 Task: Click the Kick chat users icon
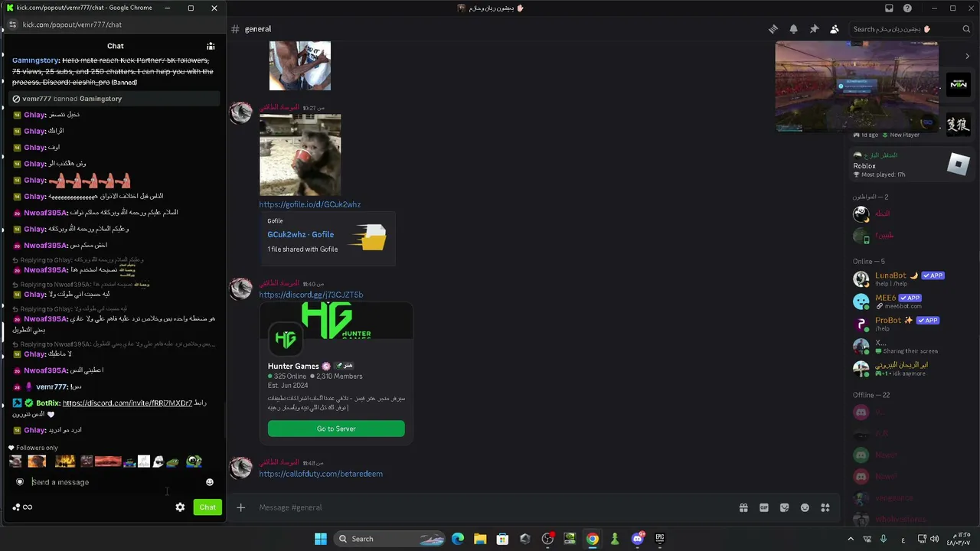(211, 46)
